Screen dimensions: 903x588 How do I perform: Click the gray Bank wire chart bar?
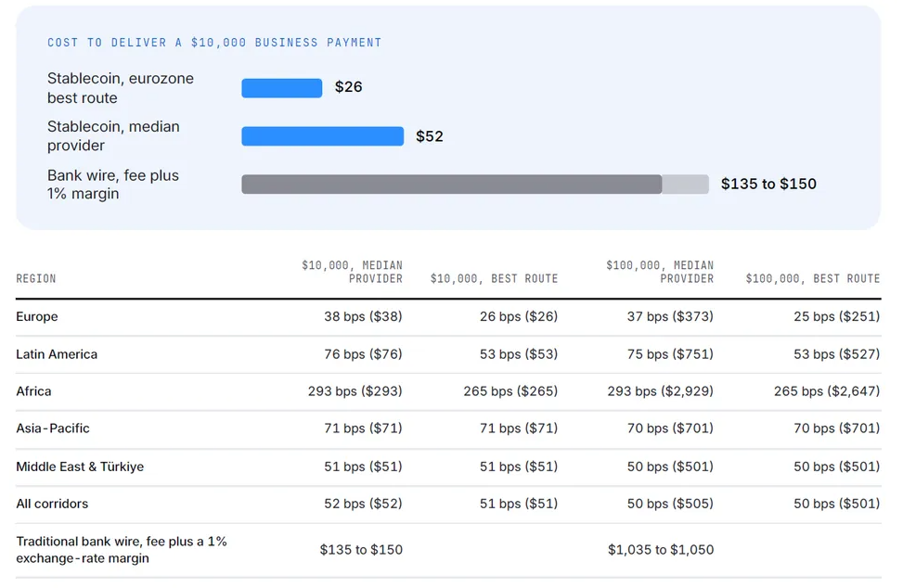475,185
